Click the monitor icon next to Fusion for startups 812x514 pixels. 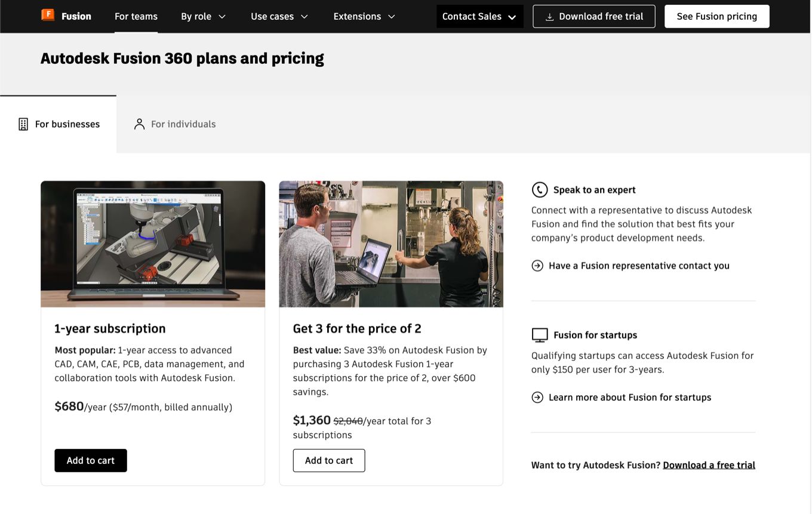[x=540, y=335]
